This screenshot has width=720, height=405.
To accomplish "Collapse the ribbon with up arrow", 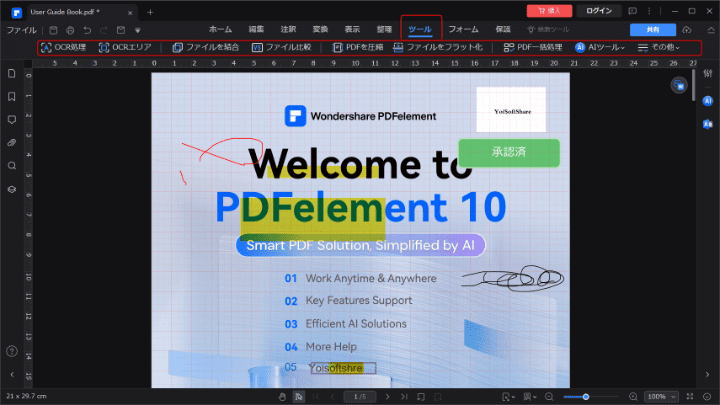I will point(711,30).
